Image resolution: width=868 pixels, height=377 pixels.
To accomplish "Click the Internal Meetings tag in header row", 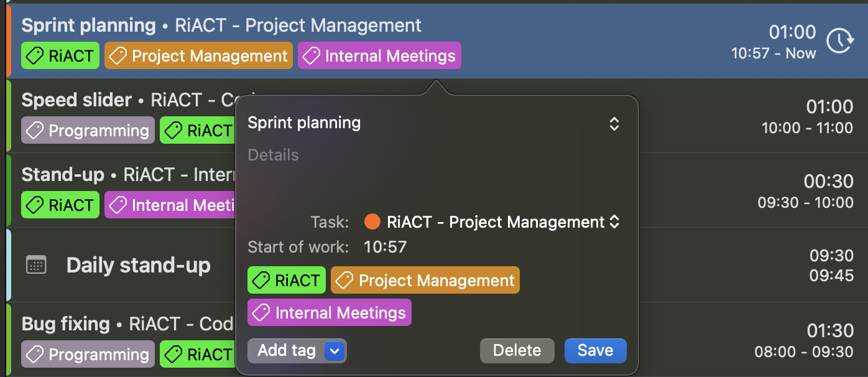I will [379, 56].
